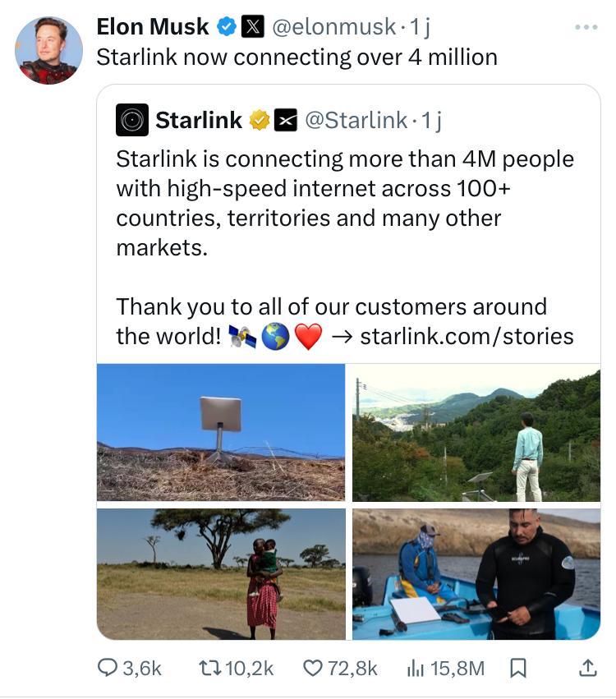The height and width of the screenshot is (699, 616).
Task: Open Elon Musk's profile picture
Action: [49, 50]
